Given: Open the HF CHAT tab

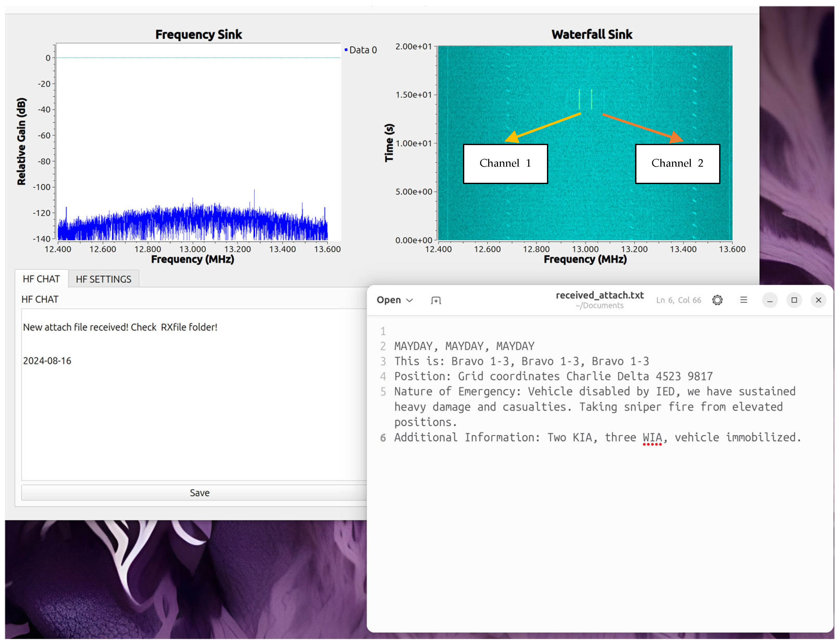Looking at the screenshot, I should (x=41, y=279).
